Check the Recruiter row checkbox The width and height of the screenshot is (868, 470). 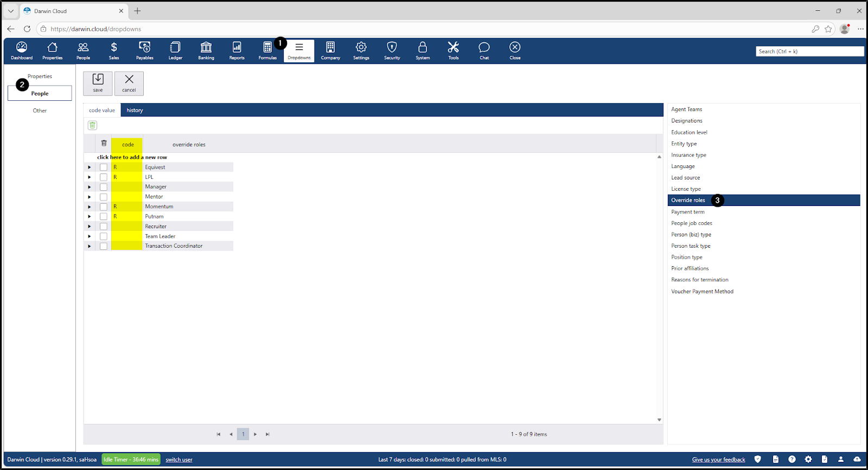tap(104, 227)
